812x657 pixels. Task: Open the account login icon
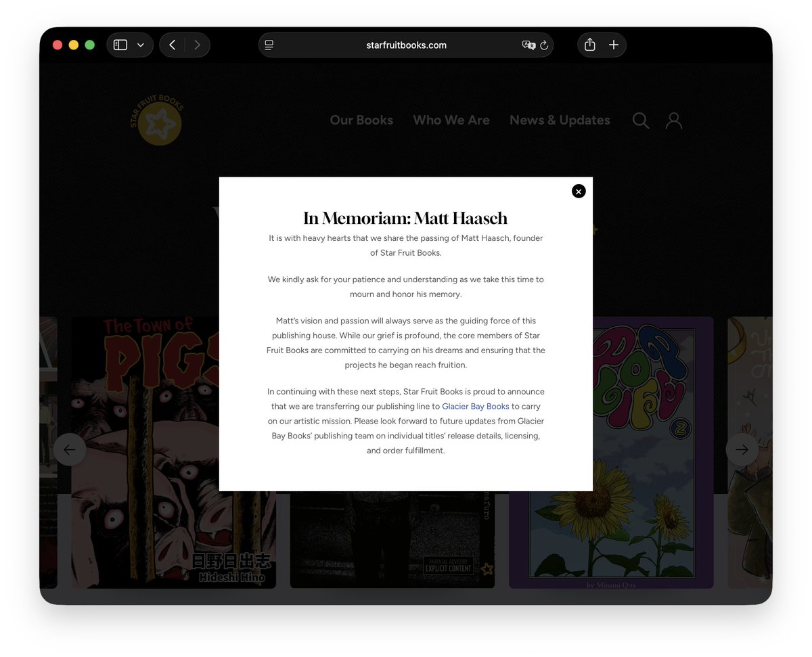pos(674,120)
